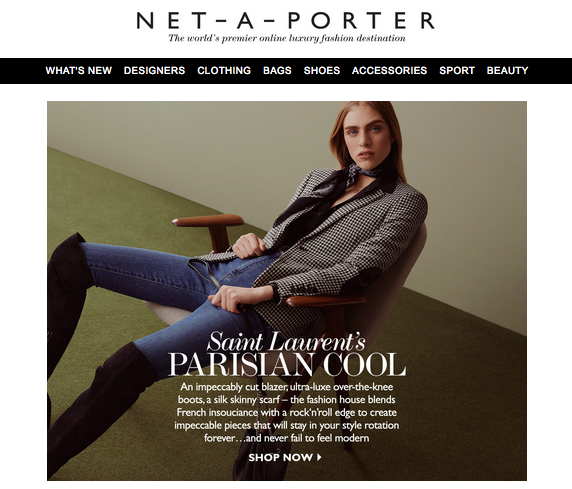
Task: Open ACCESSORIES from the navigation bar
Action: pos(389,70)
